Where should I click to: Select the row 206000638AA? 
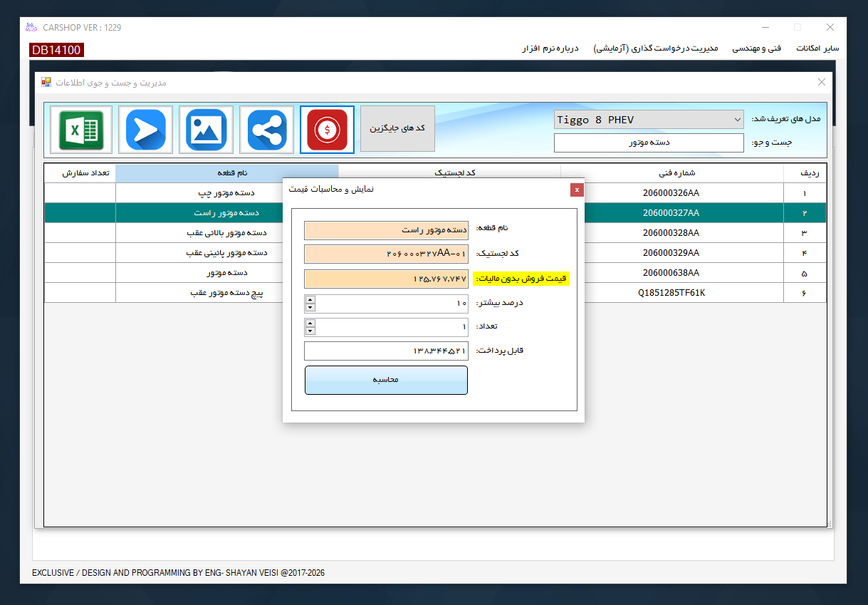pyautogui.click(x=435, y=273)
